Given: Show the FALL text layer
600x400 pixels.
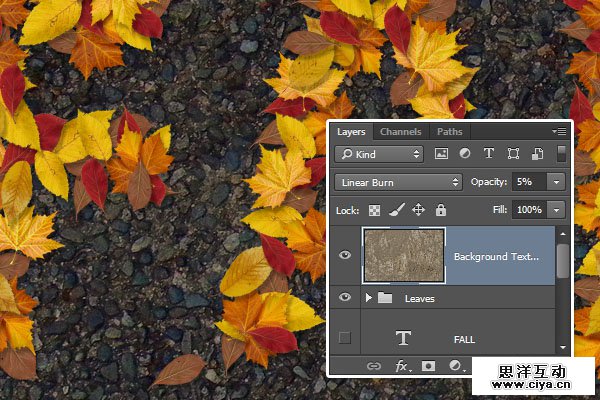Looking at the screenshot, I should point(345,338).
